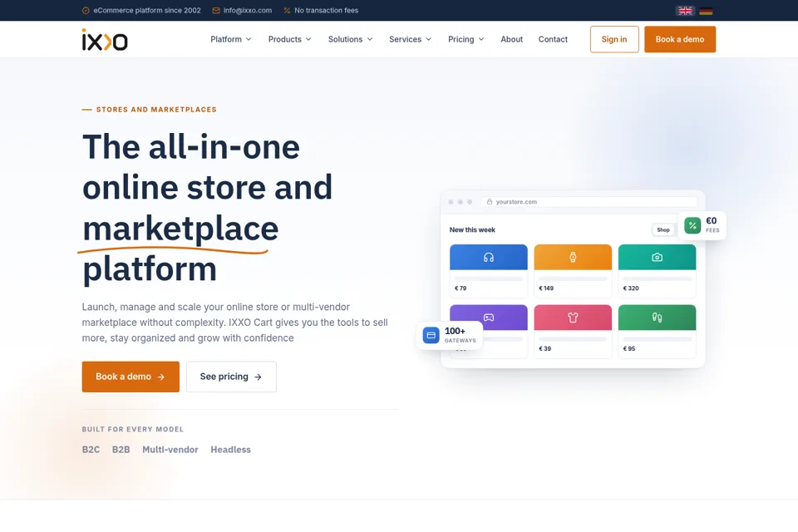Click the info@ixxo.com email link
Screen dimensions: 798x532
tap(248, 10)
